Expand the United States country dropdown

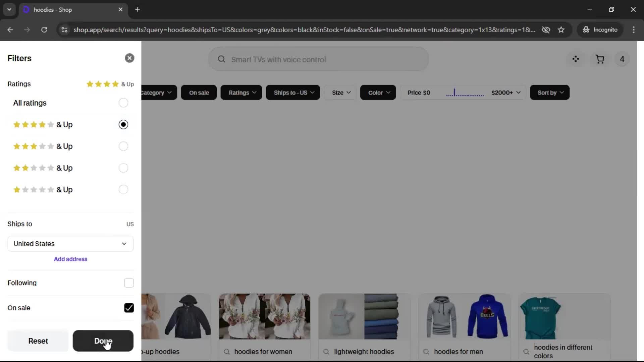coord(70,244)
